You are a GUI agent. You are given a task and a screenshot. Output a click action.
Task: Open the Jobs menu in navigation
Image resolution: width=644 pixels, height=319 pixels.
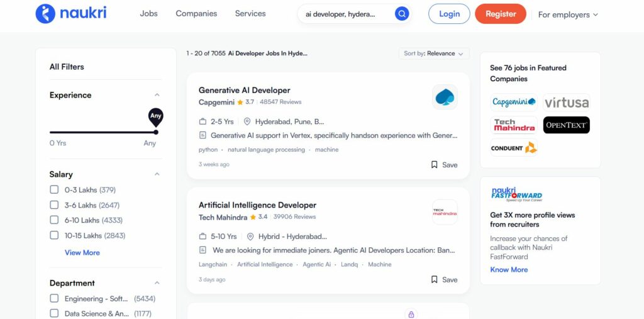[148, 14]
